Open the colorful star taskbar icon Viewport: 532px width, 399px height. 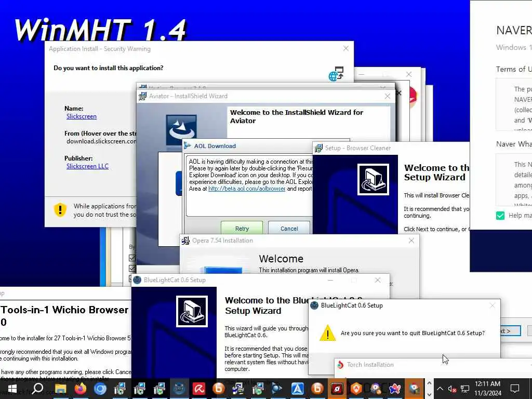(x=395, y=389)
